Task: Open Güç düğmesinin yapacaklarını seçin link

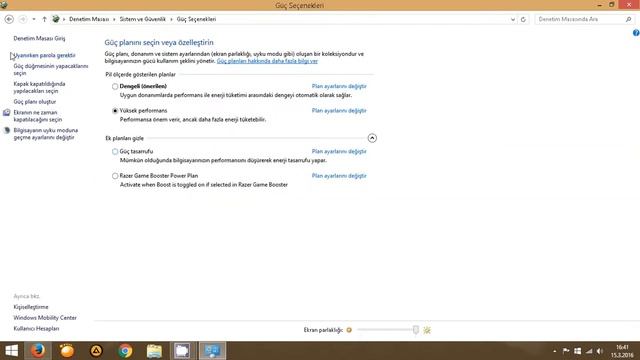Action: 51,69
